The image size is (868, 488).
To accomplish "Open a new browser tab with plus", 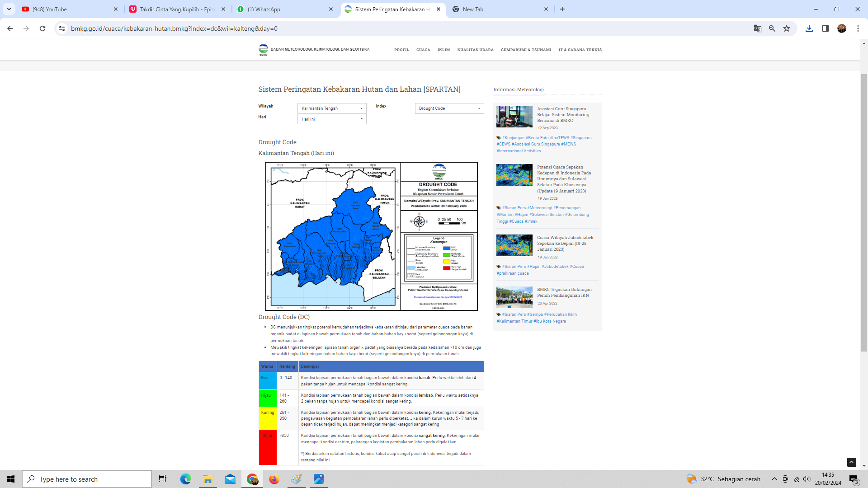I will coord(562,9).
